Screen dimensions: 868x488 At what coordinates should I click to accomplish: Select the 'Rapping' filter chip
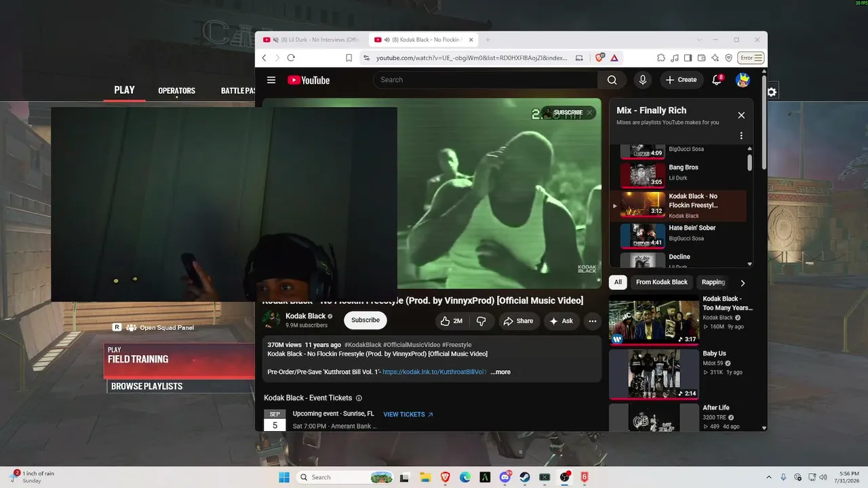click(x=713, y=282)
